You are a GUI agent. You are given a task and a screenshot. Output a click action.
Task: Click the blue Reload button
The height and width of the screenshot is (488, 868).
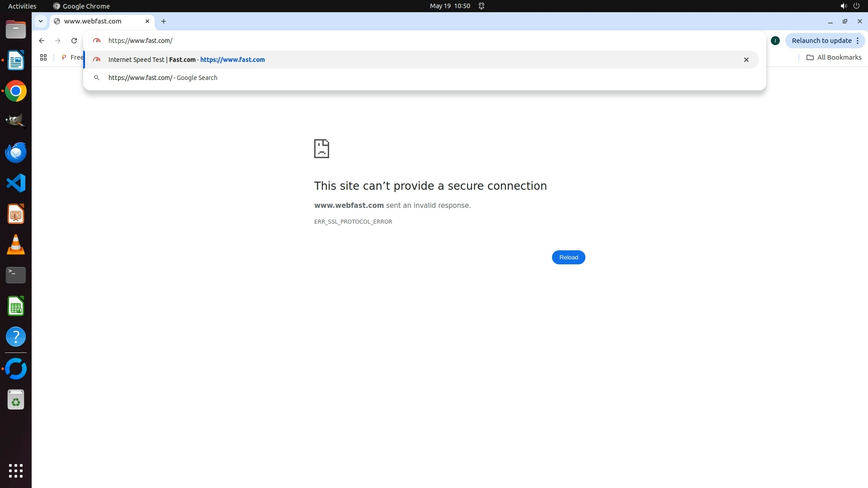(x=568, y=258)
